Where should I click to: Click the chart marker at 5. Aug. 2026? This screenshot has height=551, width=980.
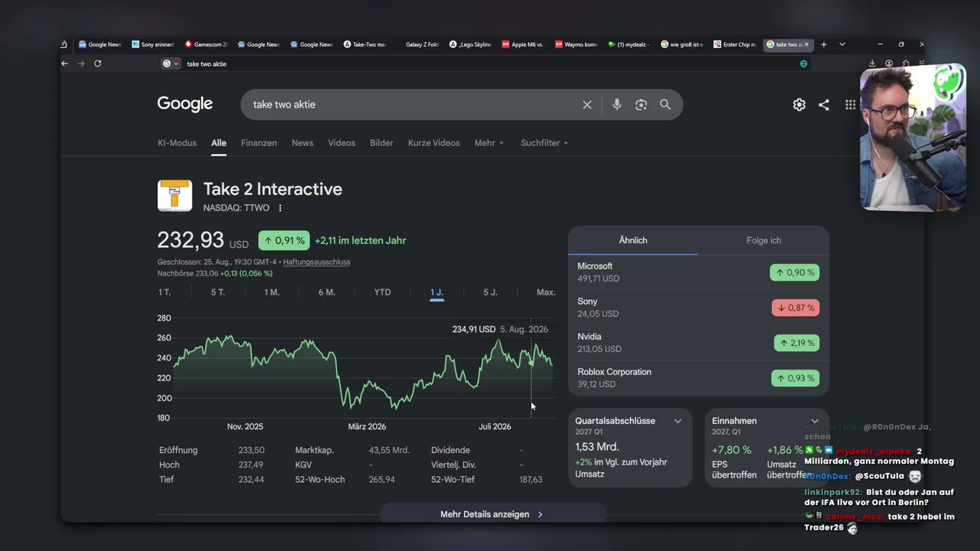[531, 363]
